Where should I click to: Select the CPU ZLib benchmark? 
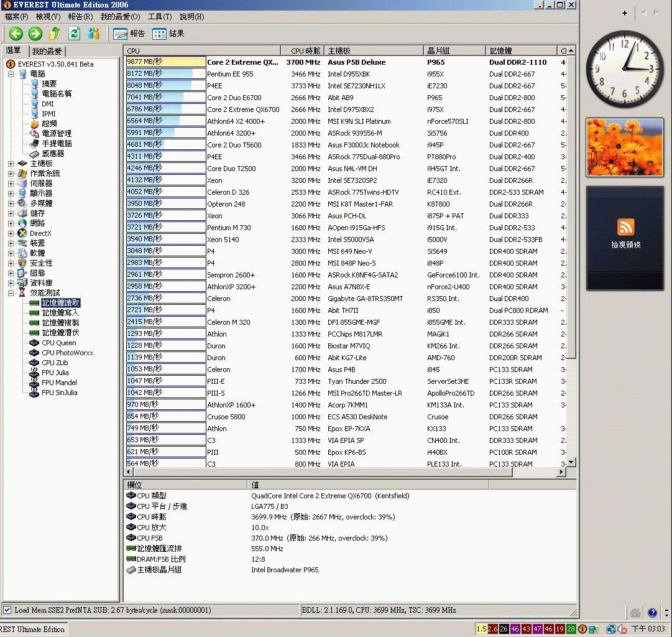click(x=54, y=362)
